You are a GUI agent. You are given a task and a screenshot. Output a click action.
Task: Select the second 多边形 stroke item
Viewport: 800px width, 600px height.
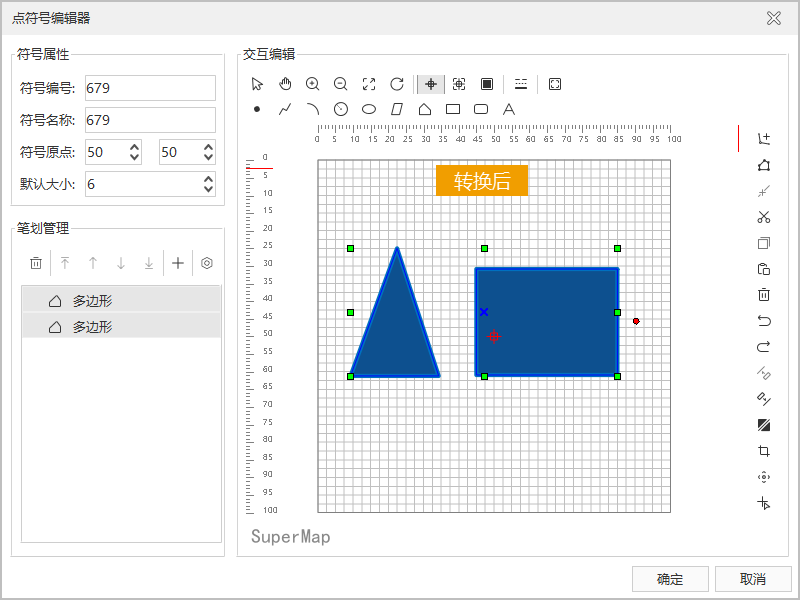[121, 326]
